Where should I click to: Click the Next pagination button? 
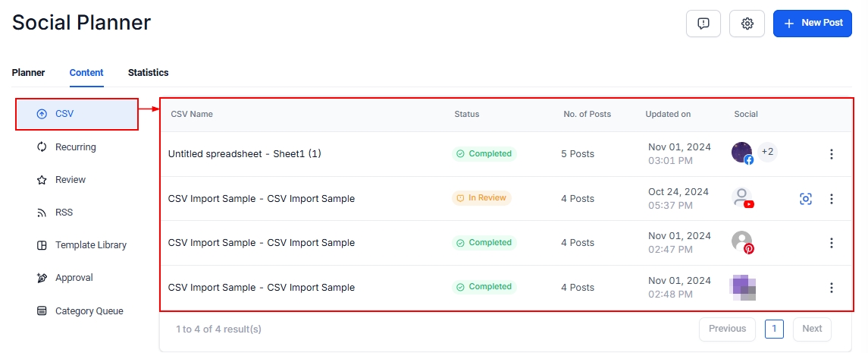point(812,329)
